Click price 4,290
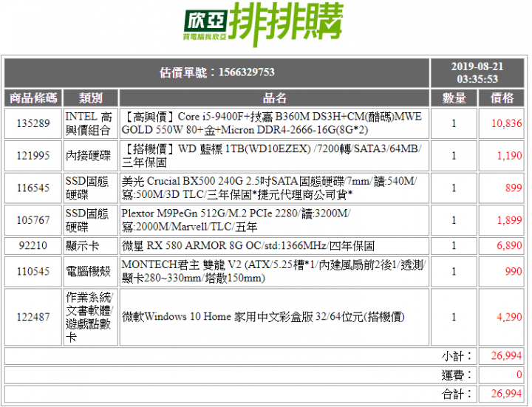The width and height of the screenshot is (532, 407). coord(509,317)
